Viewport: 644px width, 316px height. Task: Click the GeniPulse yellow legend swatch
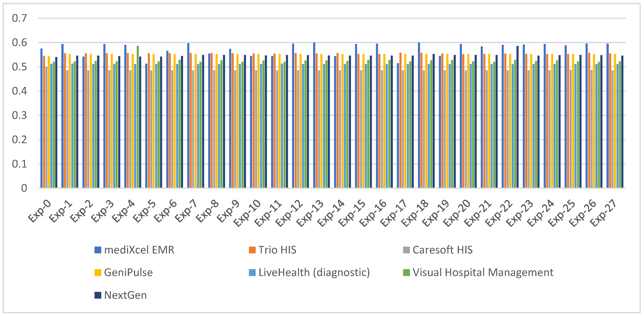[98, 273]
